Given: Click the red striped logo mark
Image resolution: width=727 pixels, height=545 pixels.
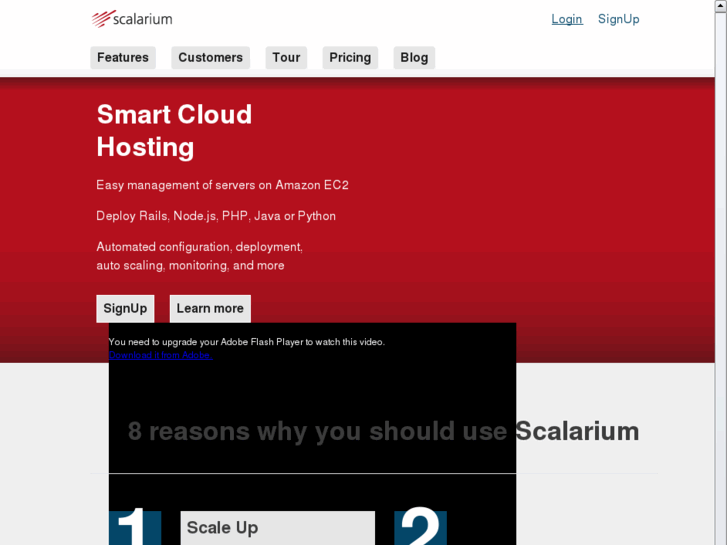Looking at the screenshot, I should [101, 19].
